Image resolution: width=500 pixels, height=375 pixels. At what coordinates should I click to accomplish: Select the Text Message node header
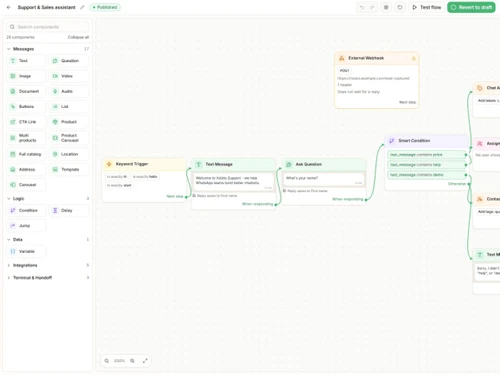click(234, 164)
